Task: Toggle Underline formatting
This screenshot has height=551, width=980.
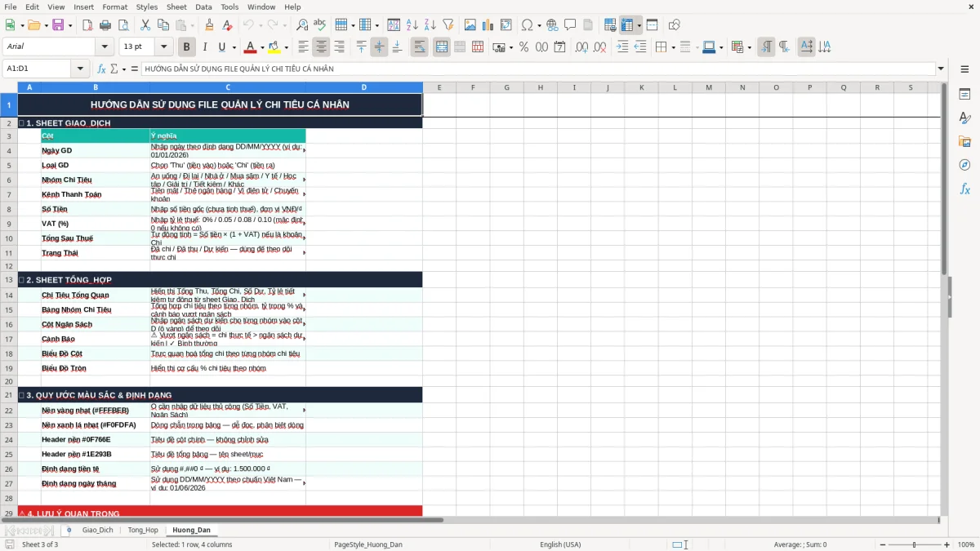Action: (x=222, y=47)
